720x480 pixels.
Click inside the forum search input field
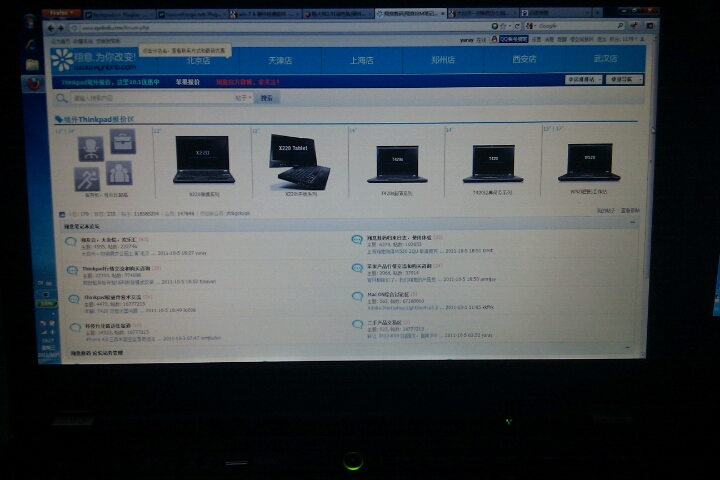tap(152, 98)
